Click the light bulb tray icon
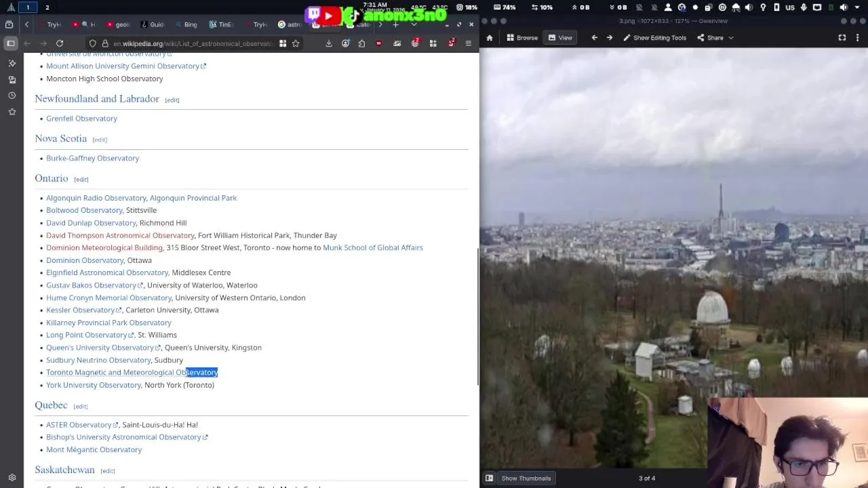The height and width of the screenshot is (488, 868). (x=763, y=7)
